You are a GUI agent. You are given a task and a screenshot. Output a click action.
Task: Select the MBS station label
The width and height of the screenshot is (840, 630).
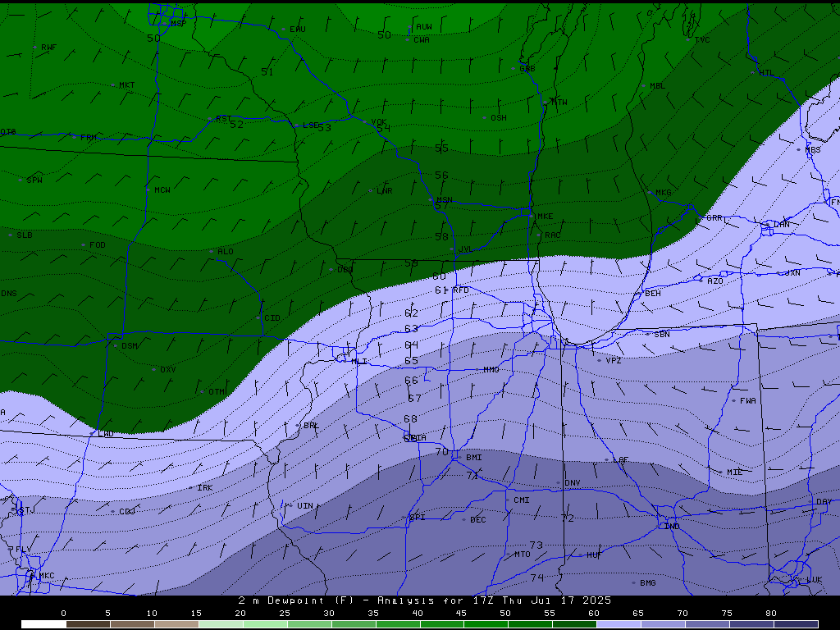[813, 150]
